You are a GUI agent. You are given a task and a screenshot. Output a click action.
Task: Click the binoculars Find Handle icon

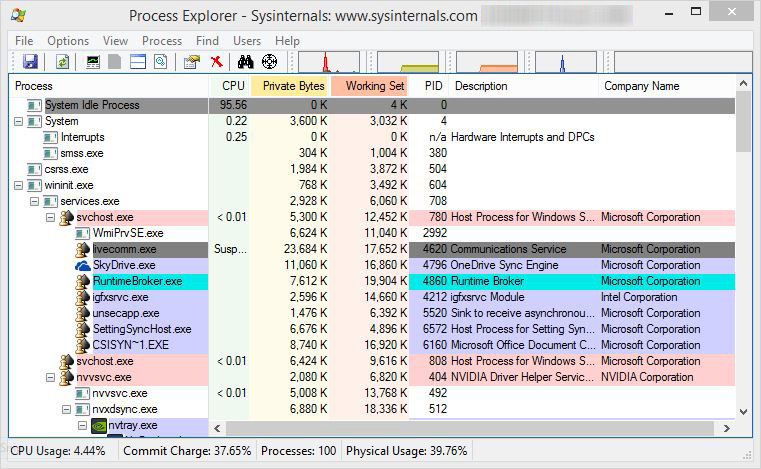[x=246, y=62]
